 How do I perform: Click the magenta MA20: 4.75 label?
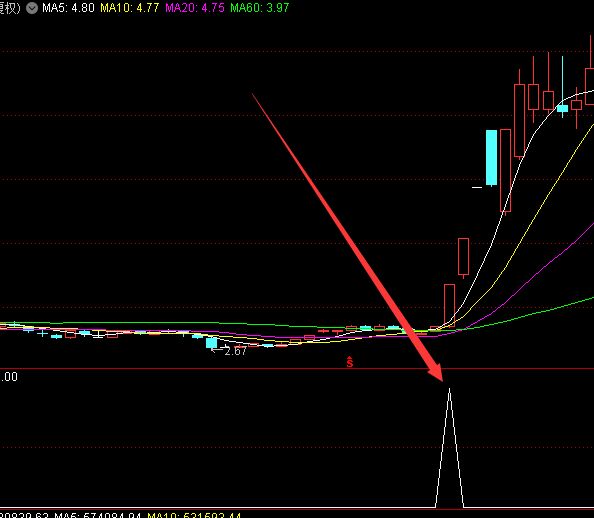[195, 8]
